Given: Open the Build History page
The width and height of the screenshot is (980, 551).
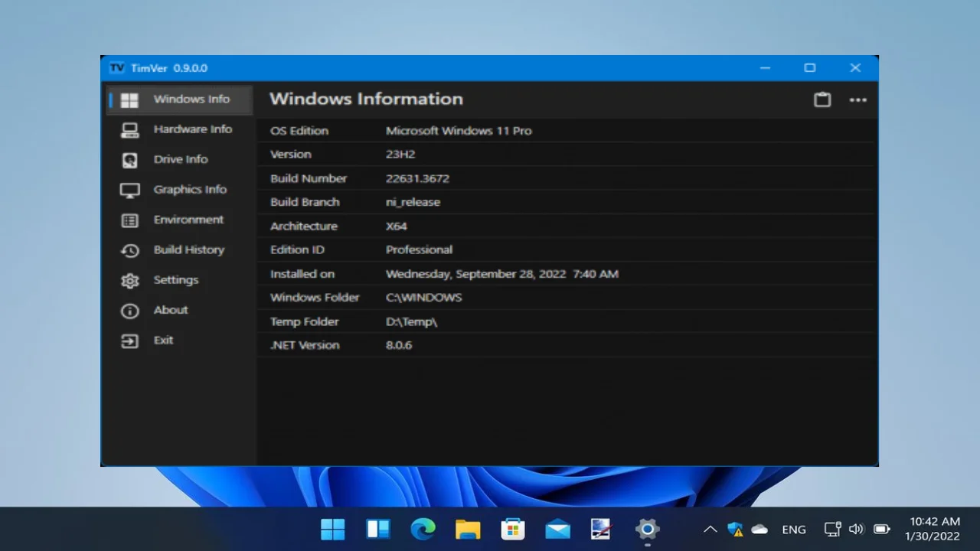Looking at the screenshot, I should point(189,249).
